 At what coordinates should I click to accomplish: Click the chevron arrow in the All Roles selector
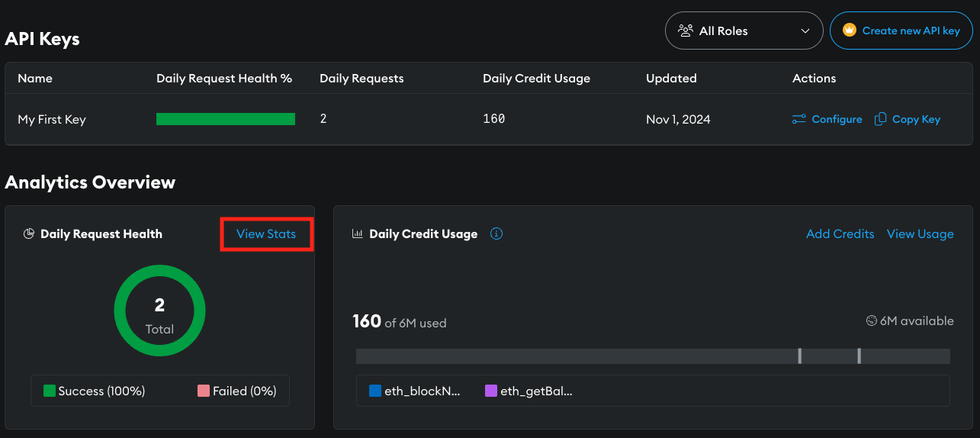805,31
